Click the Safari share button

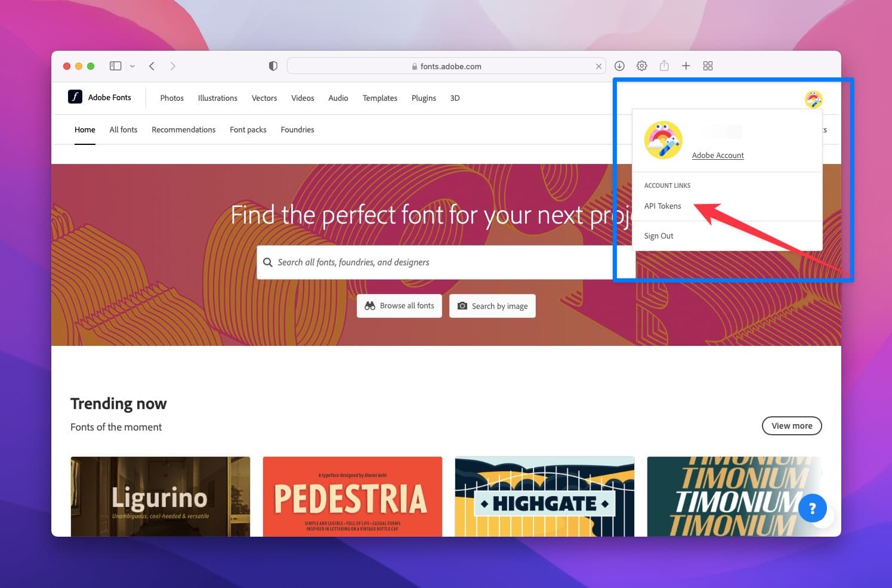(x=664, y=66)
